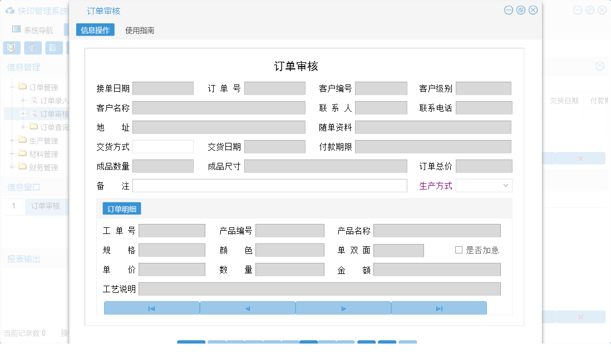Select the 信息操作 tab
Image resolution: width=611 pixels, height=364 pixels.
coord(95,31)
